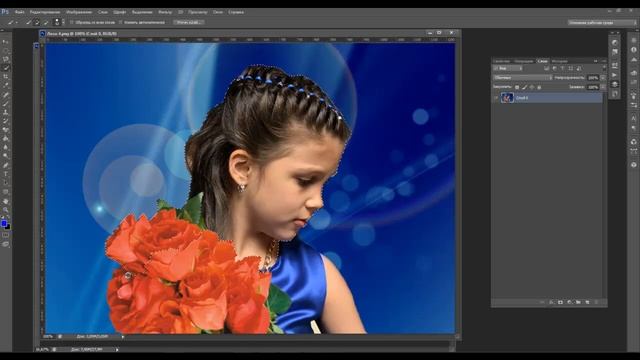The height and width of the screenshot is (360, 640).
Task: Select the Move tool
Action: pos(6,41)
